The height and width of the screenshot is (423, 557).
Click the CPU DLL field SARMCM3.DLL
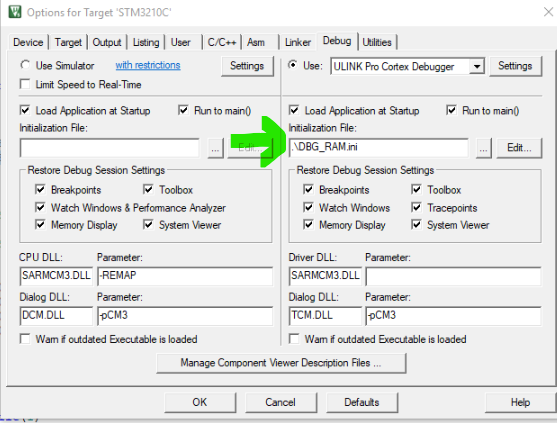click(x=56, y=276)
